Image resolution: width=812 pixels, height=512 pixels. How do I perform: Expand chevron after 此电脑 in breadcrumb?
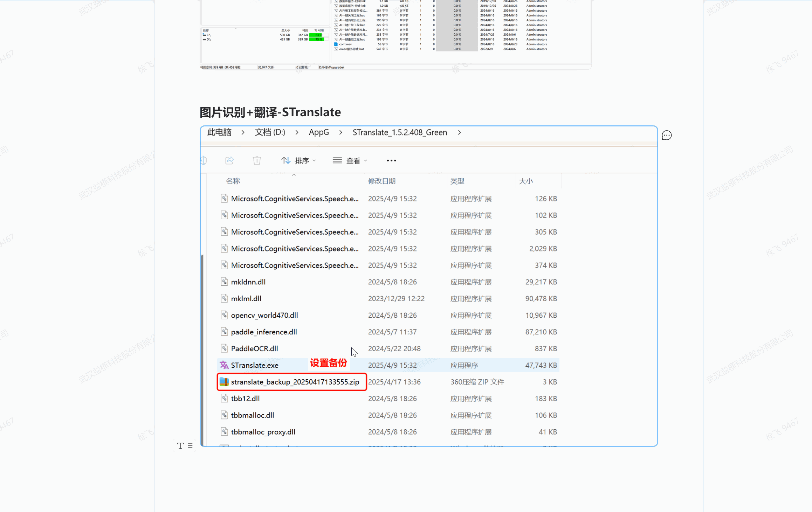click(x=243, y=133)
